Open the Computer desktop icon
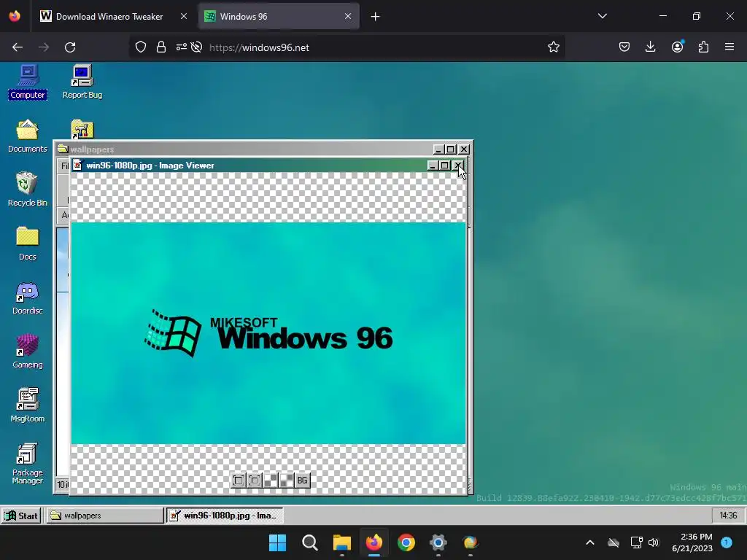747x560 pixels. [x=27, y=82]
